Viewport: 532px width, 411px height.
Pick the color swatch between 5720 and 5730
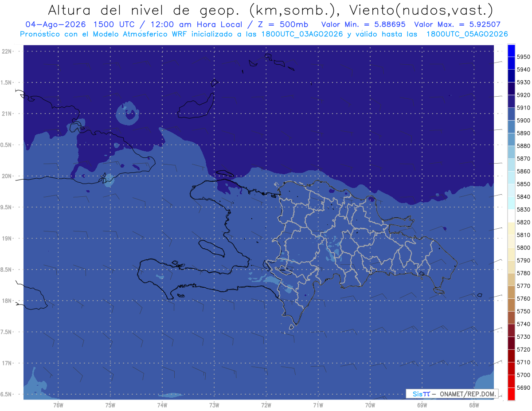click(x=511, y=343)
